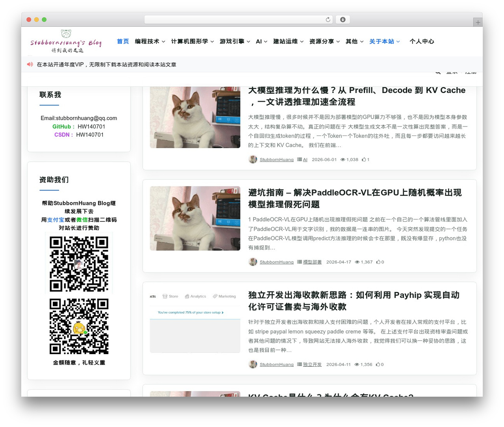Image resolution: width=504 pixels, height=427 pixels.
Task: Expand the 其他 dropdown
Action: (354, 41)
